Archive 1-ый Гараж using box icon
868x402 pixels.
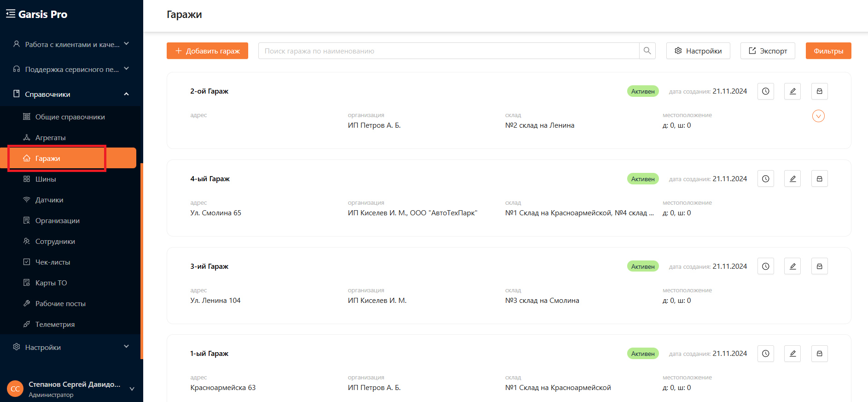(820, 354)
